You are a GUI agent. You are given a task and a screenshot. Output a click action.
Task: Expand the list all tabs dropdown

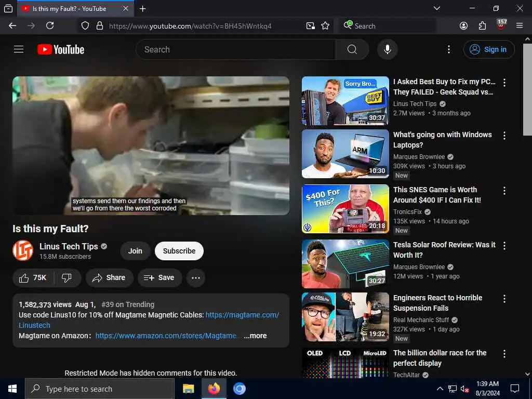pyautogui.click(x=437, y=8)
